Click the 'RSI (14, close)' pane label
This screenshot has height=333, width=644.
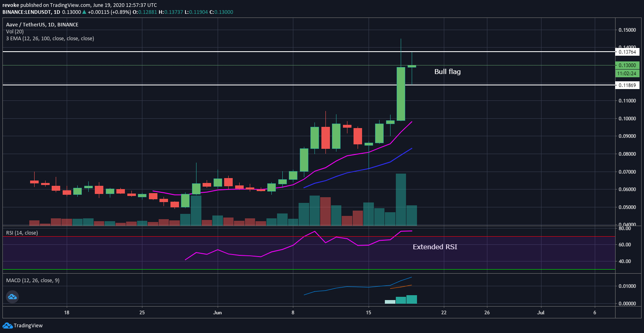(22, 233)
